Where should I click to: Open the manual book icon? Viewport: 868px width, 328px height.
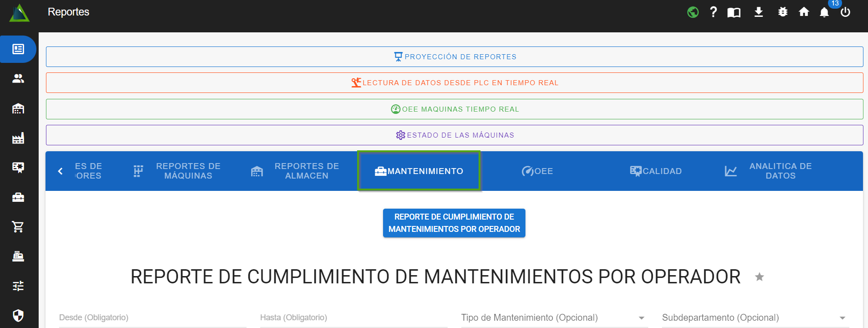pyautogui.click(x=734, y=12)
